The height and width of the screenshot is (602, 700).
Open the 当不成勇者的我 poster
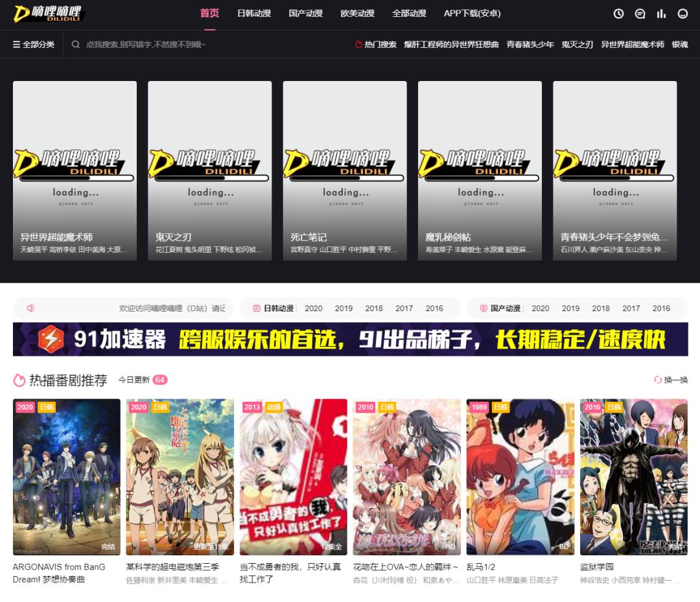coord(294,477)
